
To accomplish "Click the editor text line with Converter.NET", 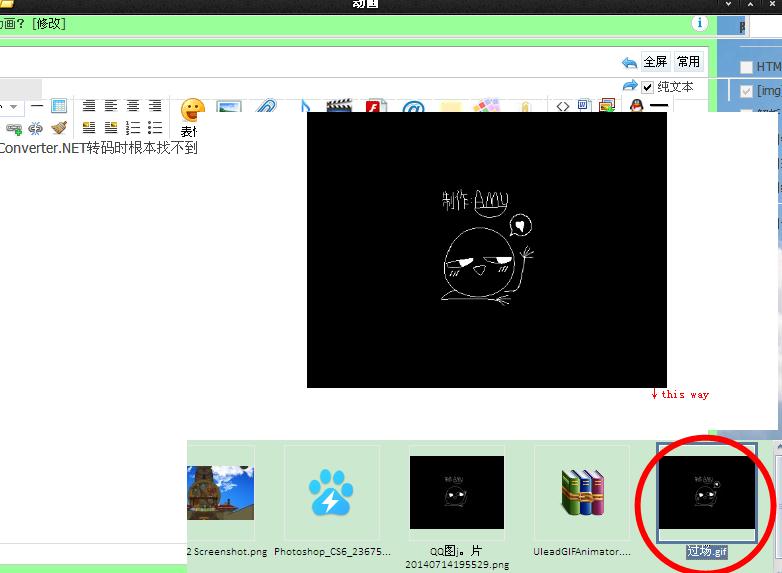I will tap(99, 148).
